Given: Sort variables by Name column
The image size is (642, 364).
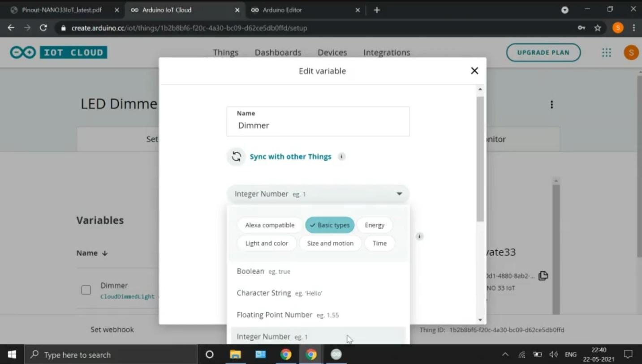Looking at the screenshot, I should (92, 253).
